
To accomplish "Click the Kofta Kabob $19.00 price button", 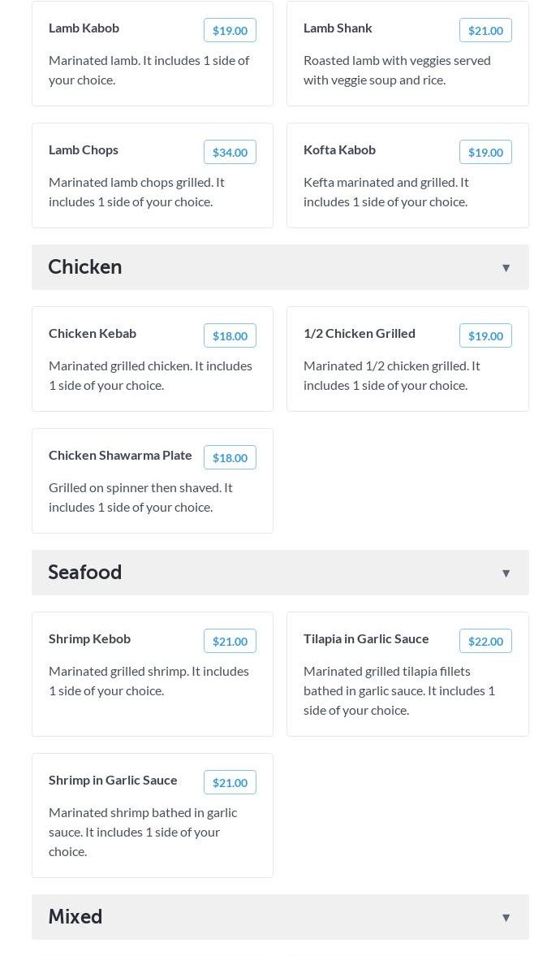I will (x=485, y=153).
